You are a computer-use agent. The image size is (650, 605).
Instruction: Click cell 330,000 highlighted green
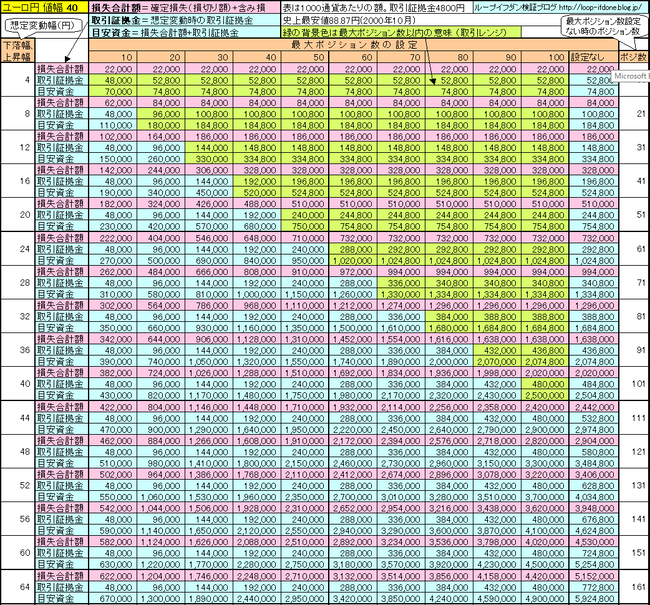click(209, 159)
